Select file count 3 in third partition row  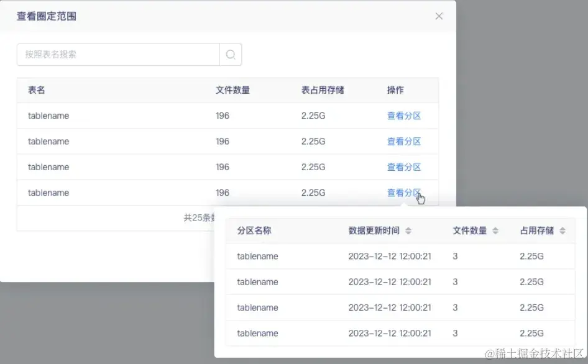455,307
